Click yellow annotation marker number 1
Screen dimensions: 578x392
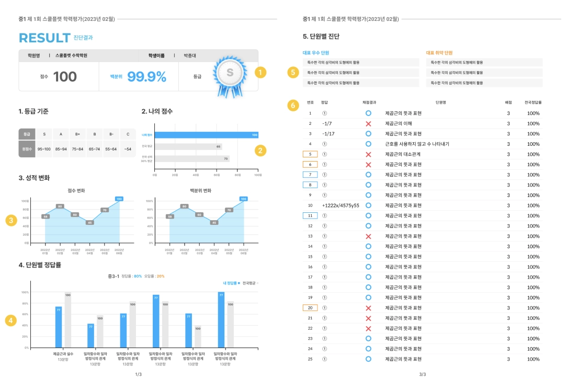pyautogui.click(x=260, y=72)
